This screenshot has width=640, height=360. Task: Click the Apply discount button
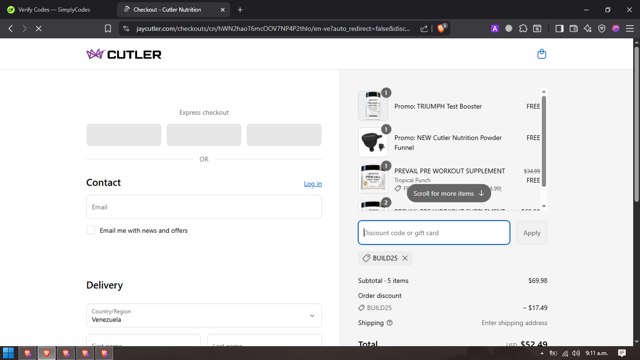[531, 233]
